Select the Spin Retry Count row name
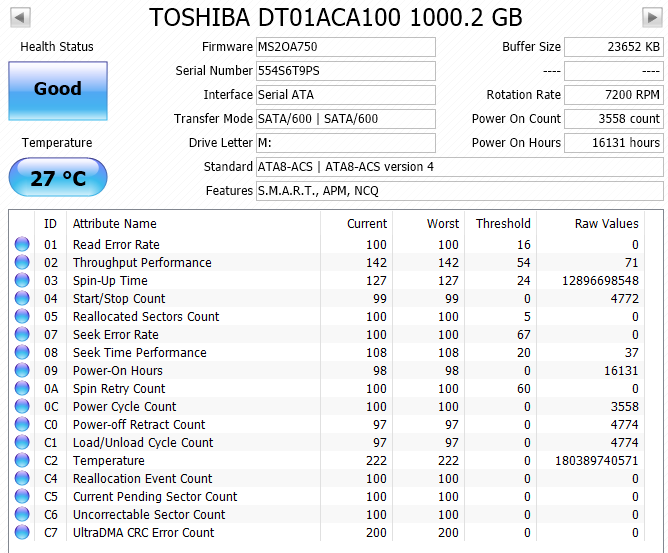This screenshot has height=553, width=668. (x=119, y=389)
